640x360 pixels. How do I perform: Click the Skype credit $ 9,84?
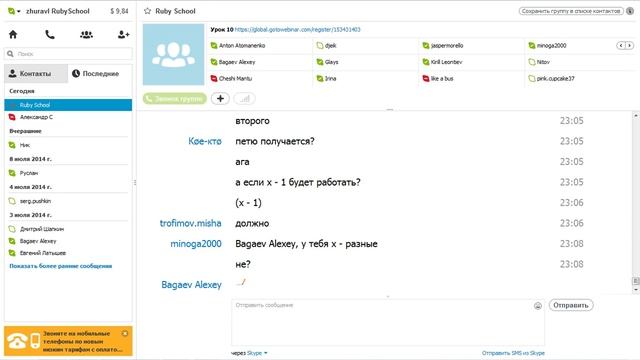pyautogui.click(x=119, y=11)
